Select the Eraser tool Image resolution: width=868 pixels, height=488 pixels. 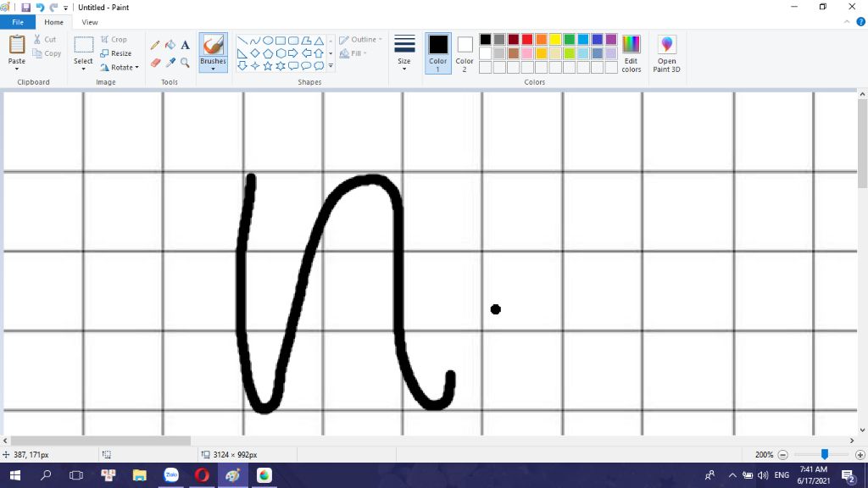pos(155,63)
